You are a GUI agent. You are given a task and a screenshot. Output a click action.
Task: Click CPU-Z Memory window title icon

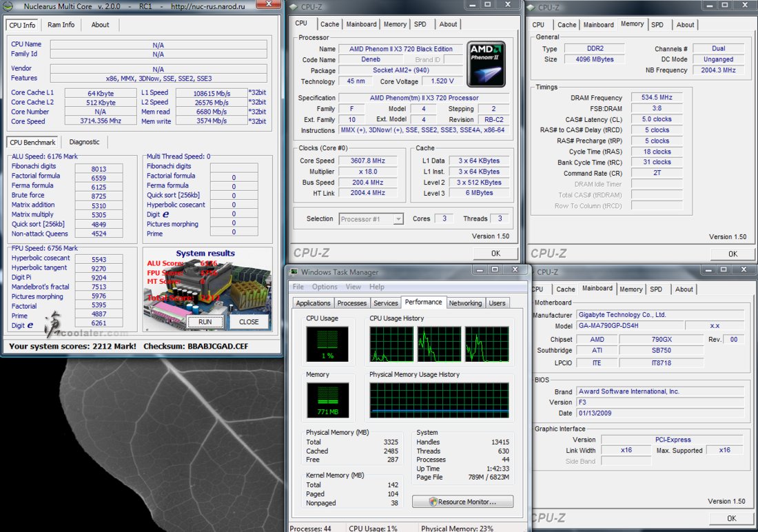pyautogui.click(x=531, y=8)
